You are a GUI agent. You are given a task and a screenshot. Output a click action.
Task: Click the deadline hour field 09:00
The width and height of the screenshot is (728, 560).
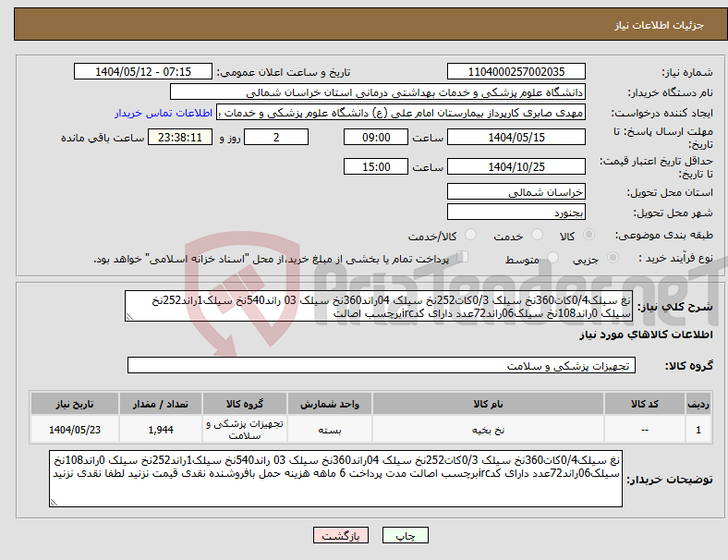[x=376, y=137]
